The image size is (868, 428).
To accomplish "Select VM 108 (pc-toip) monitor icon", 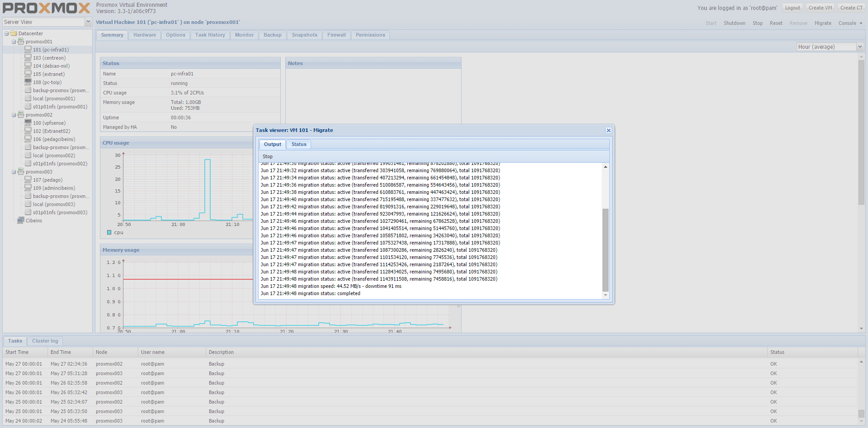I will [x=28, y=82].
